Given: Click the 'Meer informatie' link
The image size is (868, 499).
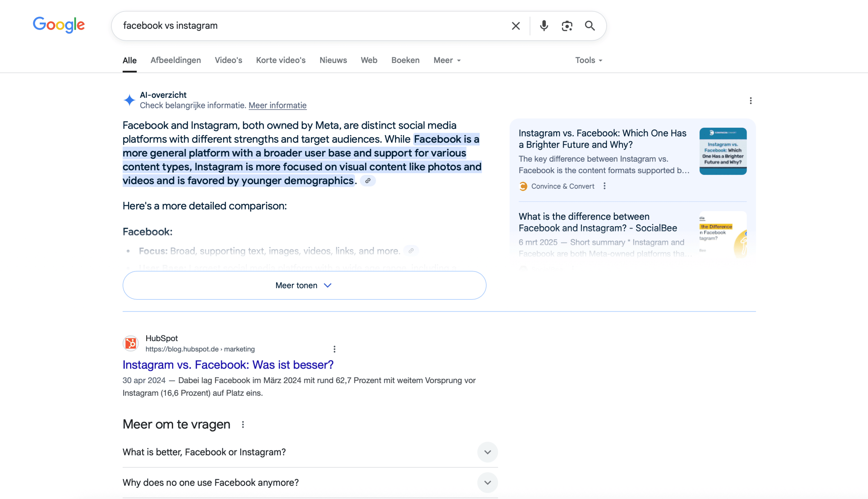Looking at the screenshot, I should 277,105.
